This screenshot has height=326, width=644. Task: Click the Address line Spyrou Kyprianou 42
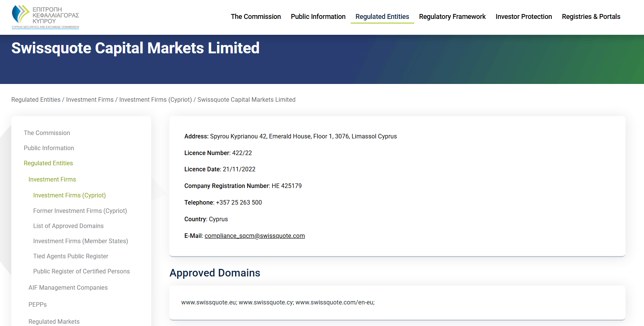point(291,136)
